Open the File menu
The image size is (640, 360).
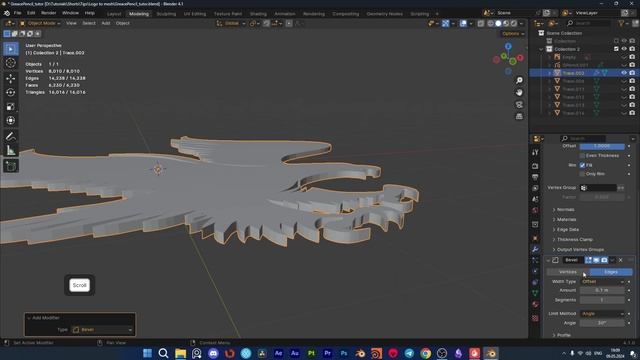tap(18, 13)
